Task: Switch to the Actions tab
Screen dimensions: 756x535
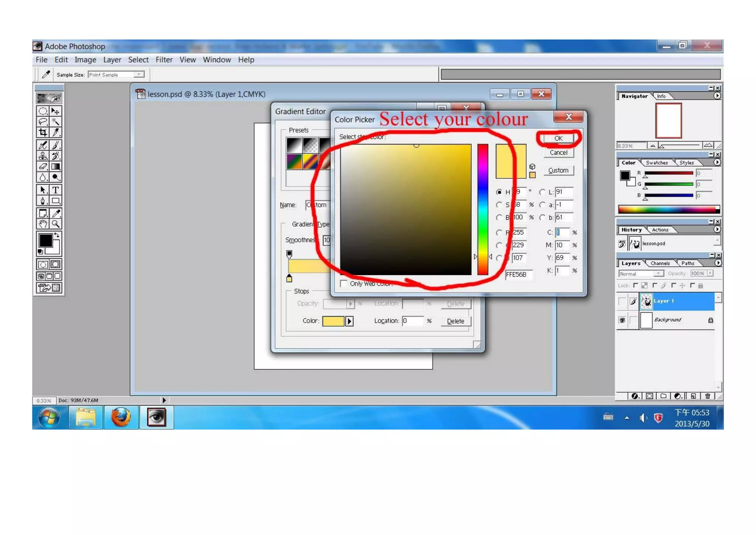Action: click(660, 230)
